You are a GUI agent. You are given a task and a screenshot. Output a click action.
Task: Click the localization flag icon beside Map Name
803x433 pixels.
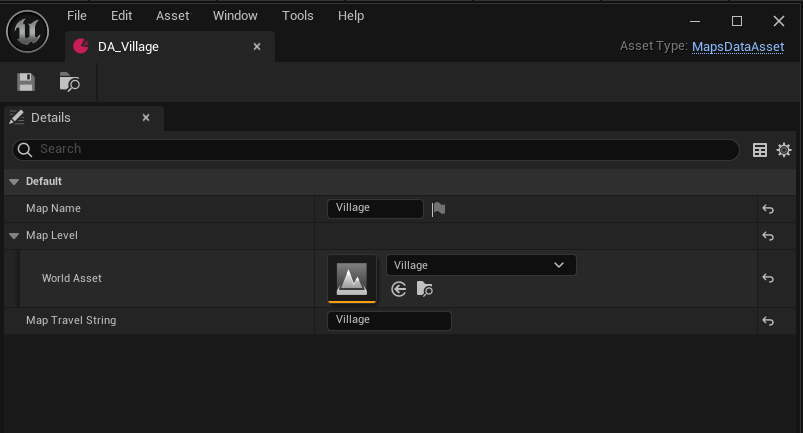[438, 209]
